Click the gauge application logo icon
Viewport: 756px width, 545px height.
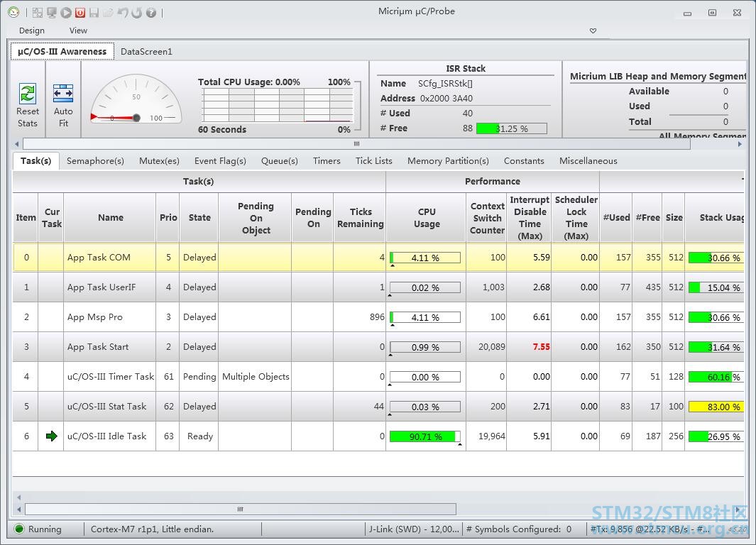tap(13, 12)
